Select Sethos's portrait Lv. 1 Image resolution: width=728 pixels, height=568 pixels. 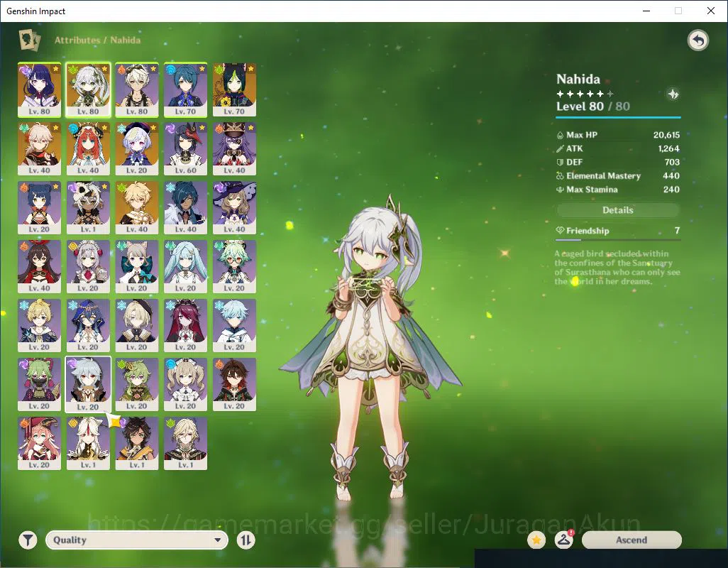click(x=137, y=444)
